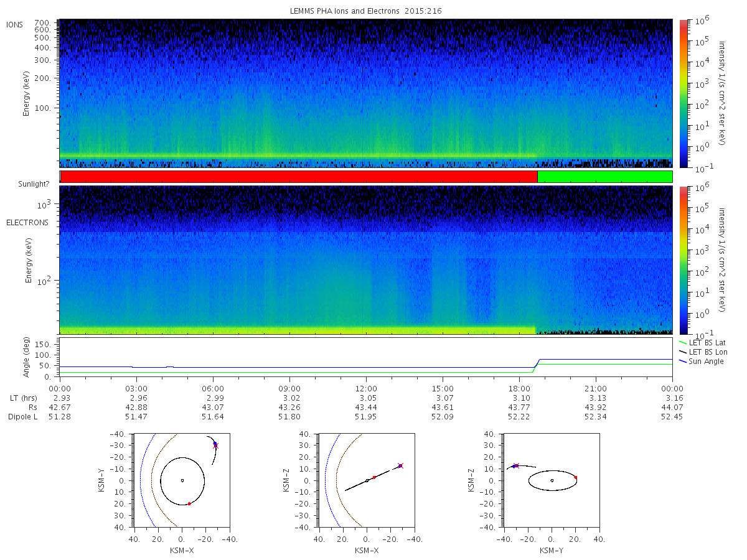The width and height of the screenshot is (747, 560).
Task: Click the 'Sun Angle' legend entry
Action: [x=702, y=361]
